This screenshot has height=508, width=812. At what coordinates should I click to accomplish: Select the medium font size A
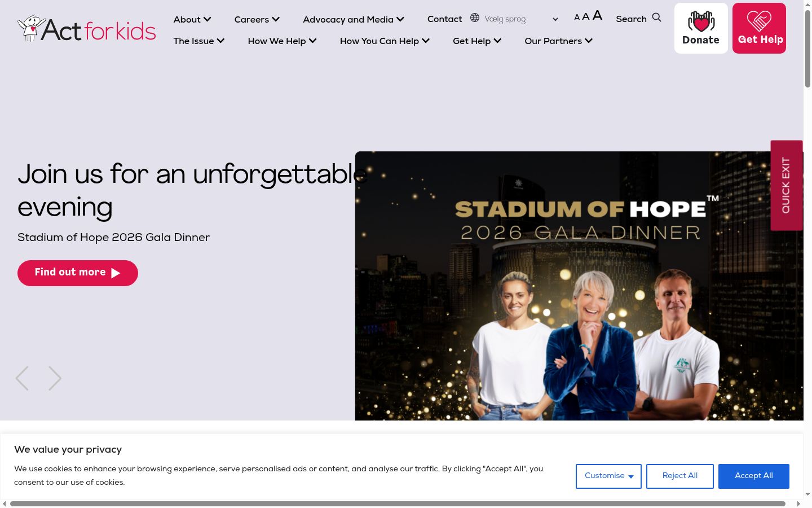click(x=586, y=17)
